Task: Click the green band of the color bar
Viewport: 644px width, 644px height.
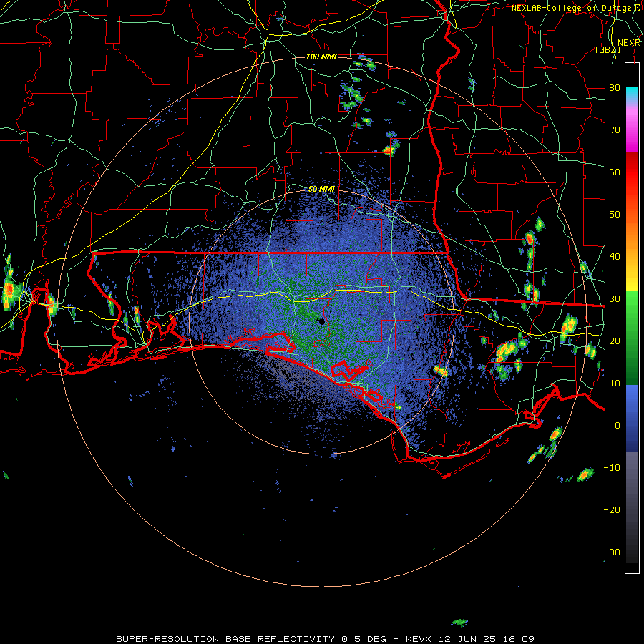Action: (x=632, y=337)
